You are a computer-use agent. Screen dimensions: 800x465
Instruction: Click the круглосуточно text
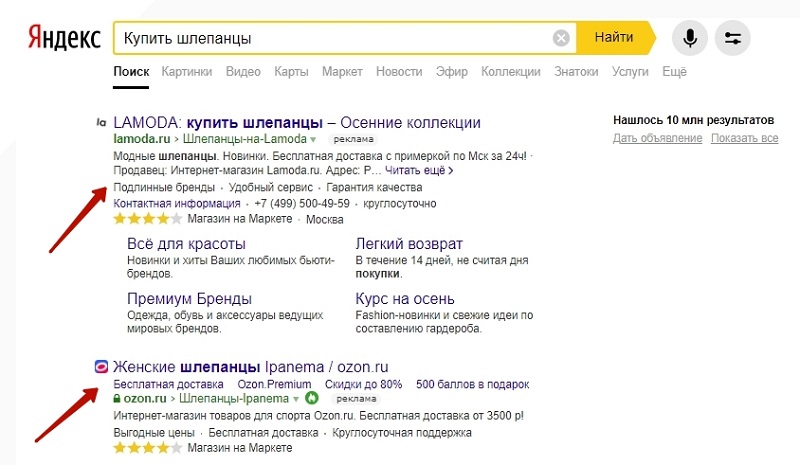(x=400, y=204)
